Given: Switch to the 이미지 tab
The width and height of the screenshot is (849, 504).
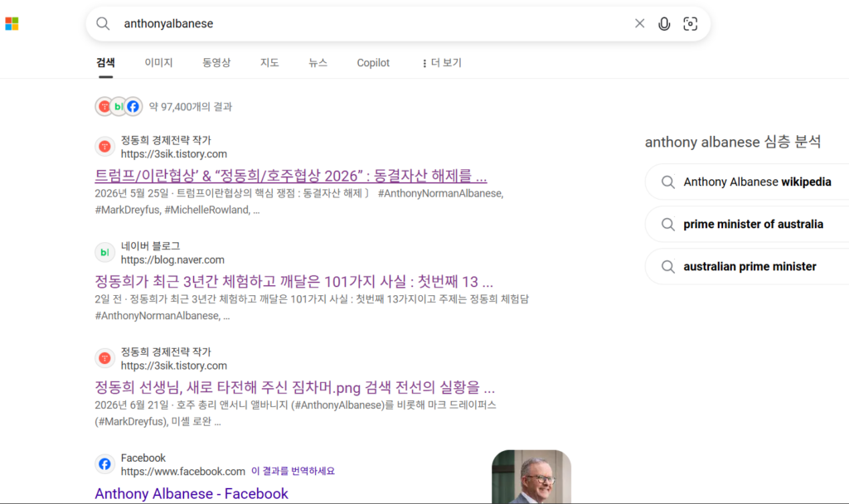Looking at the screenshot, I should 158,63.
